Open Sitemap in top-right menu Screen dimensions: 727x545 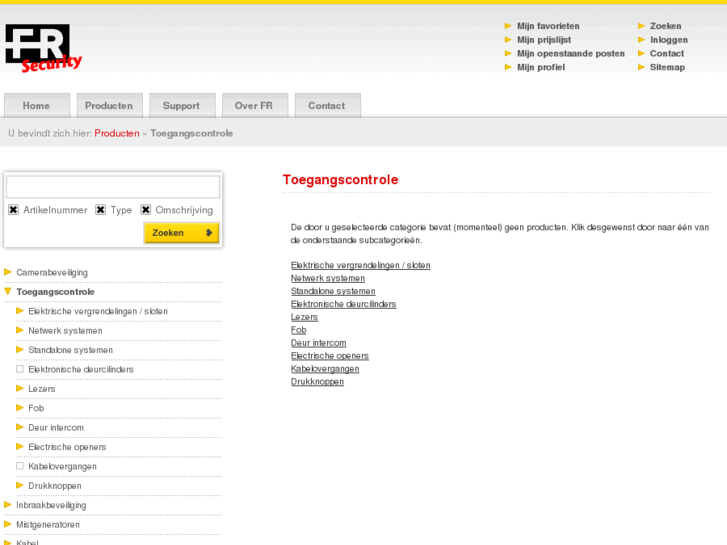point(667,67)
